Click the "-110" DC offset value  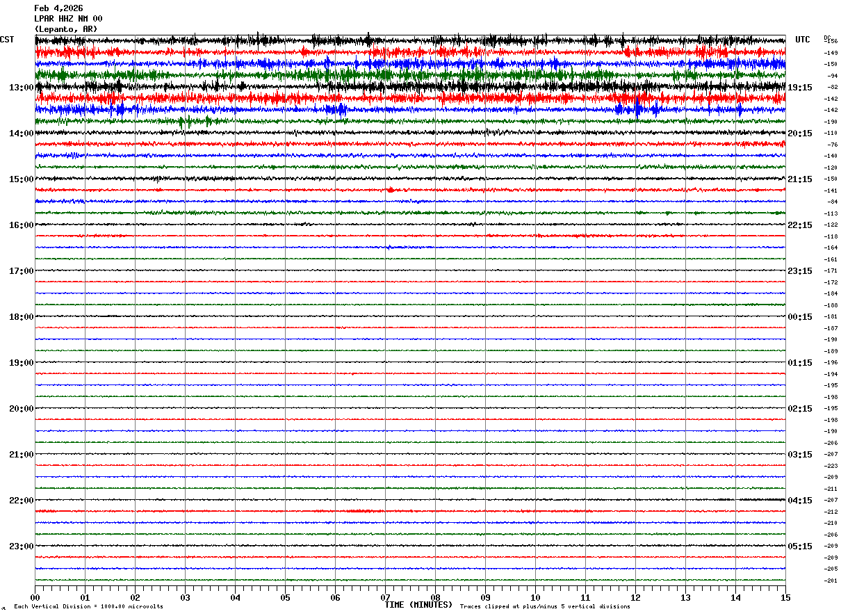(x=831, y=133)
